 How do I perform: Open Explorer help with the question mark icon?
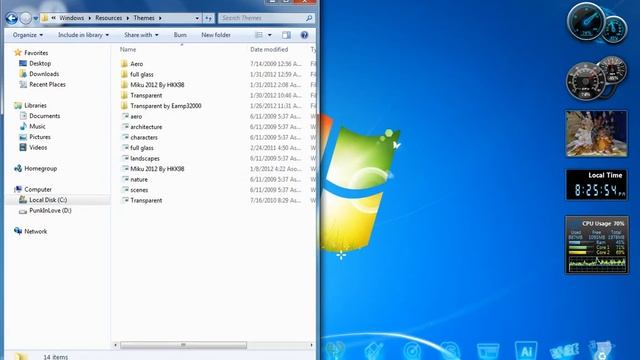(304, 35)
